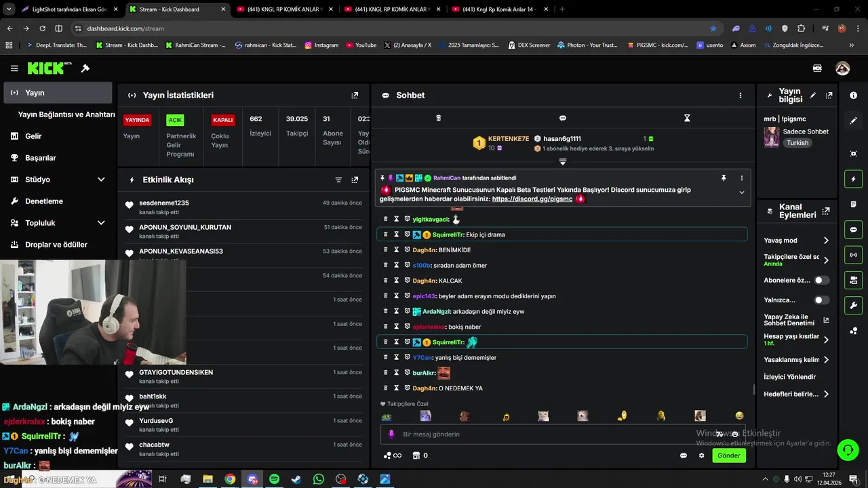This screenshot has width=868, height=488.
Task: Expand Topluluk menu in sidebar
Action: click(101, 223)
